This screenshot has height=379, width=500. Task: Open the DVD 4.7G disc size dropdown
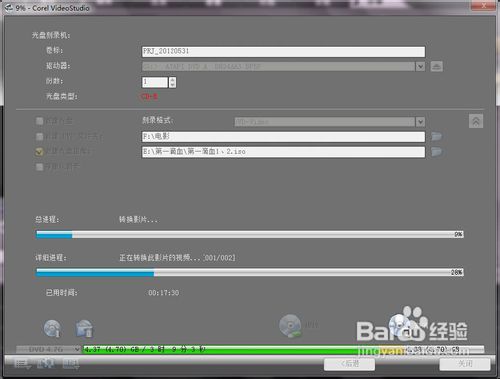(x=49, y=349)
